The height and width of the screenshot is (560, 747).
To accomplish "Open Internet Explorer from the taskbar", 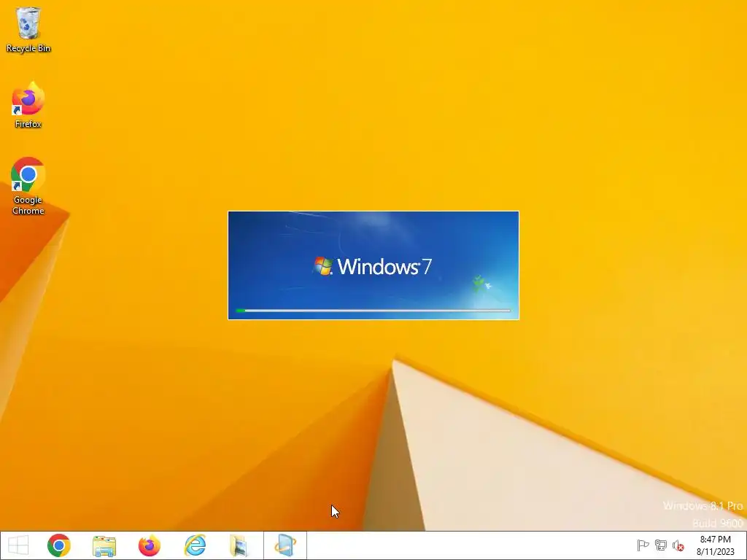I will [x=195, y=545].
